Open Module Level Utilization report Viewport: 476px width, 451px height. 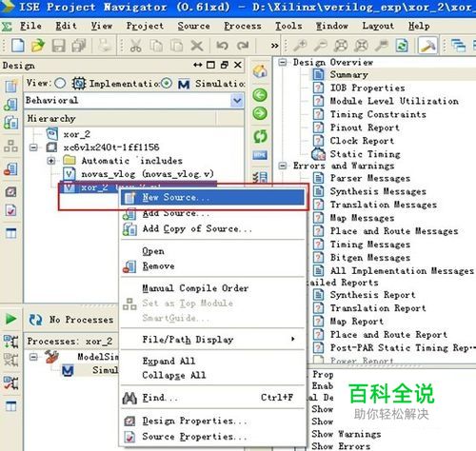(394, 101)
